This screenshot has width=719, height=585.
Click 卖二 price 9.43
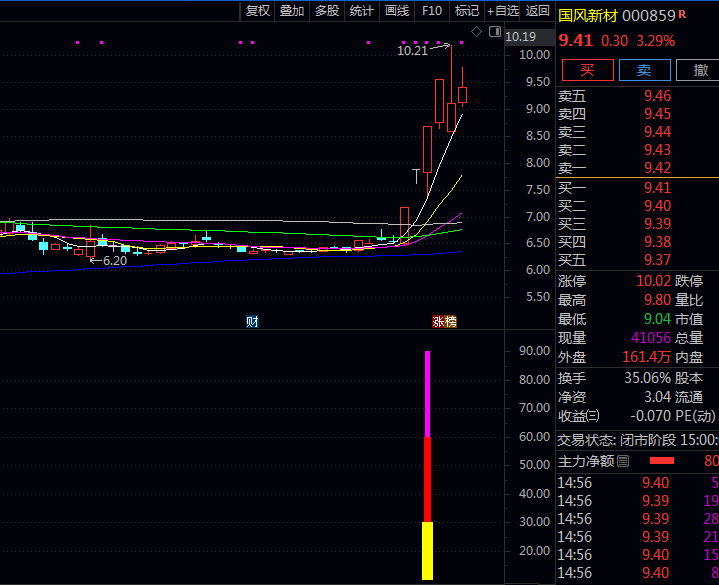pyautogui.click(x=657, y=149)
